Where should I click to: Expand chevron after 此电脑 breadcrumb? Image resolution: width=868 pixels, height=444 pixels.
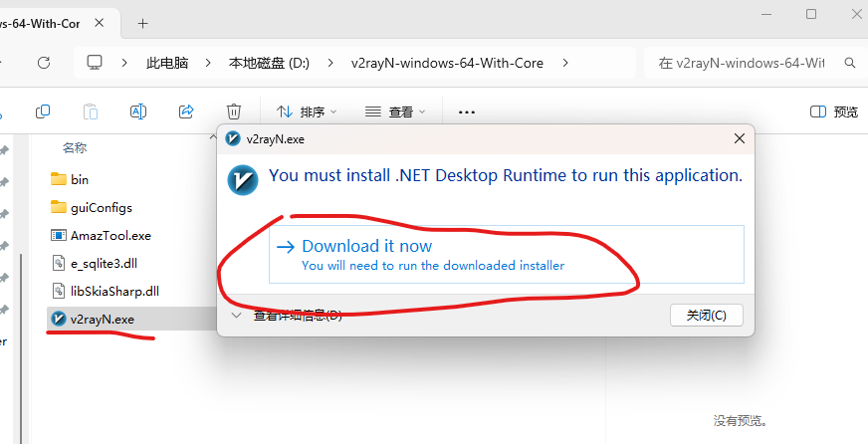(x=208, y=63)
